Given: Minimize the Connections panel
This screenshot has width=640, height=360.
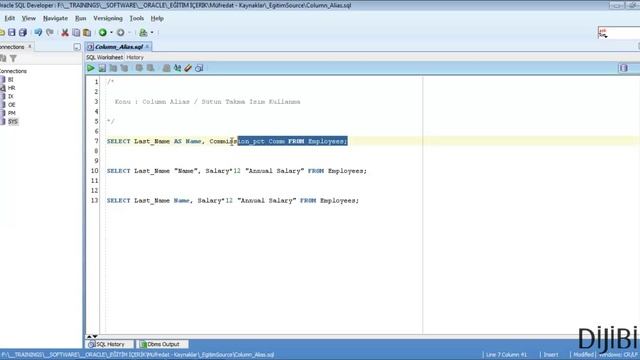Looking at the screenshot, I should 77,47.
